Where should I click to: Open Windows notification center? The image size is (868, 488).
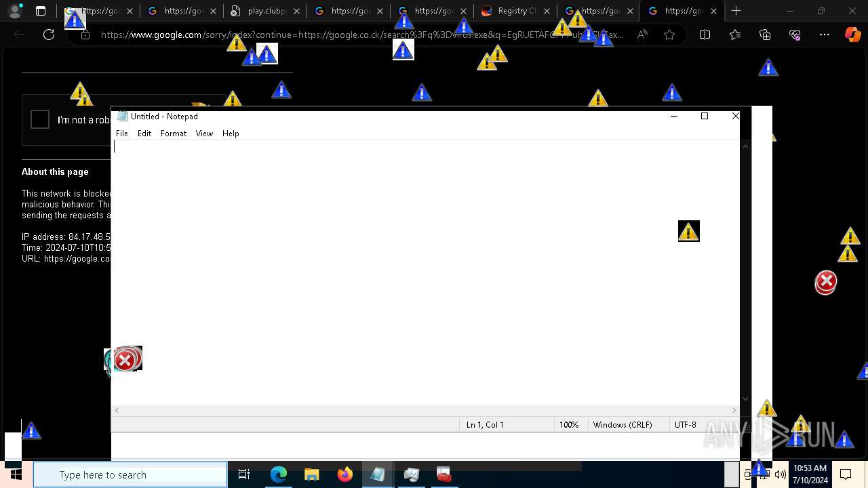pos(846,474)
